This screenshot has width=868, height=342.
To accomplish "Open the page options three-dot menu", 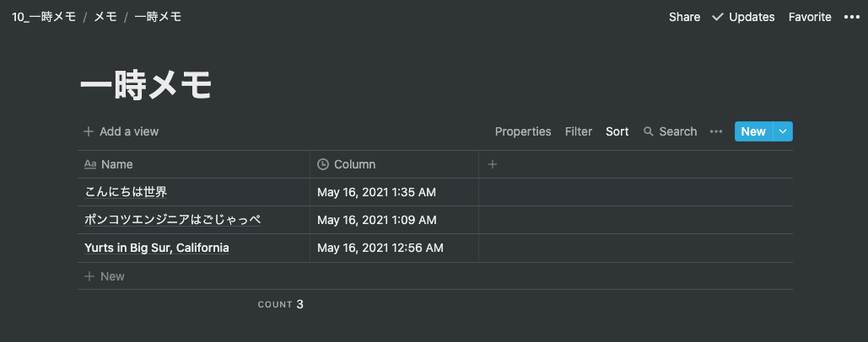I will pyautogui.click(x=851, y=17).
